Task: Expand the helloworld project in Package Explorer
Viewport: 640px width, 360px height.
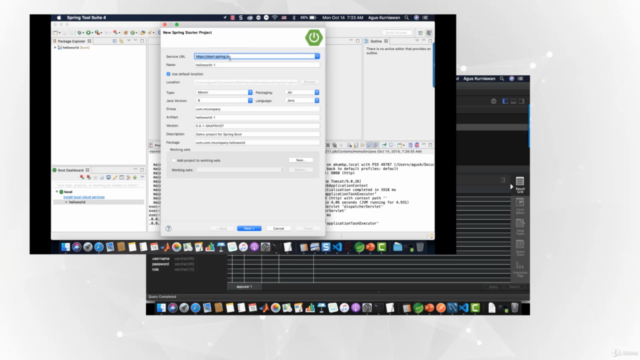Action: (55, 48)
